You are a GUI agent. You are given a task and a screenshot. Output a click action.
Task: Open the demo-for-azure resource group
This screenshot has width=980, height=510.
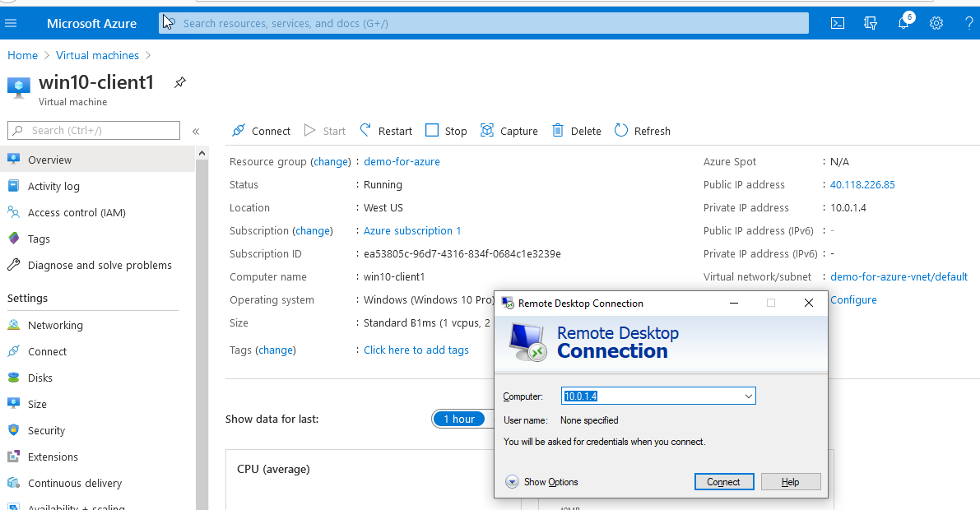(x=402, y=161)
